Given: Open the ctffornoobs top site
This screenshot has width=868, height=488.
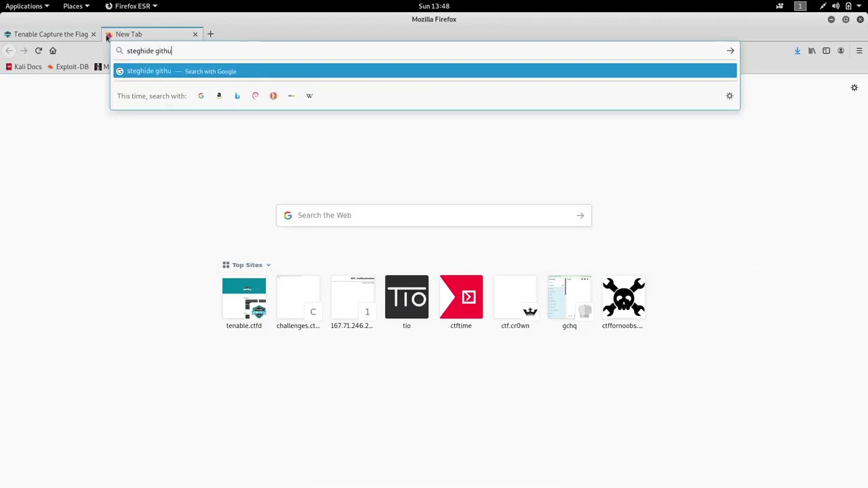Looking at the screenshot, I should tap(624, 302).
